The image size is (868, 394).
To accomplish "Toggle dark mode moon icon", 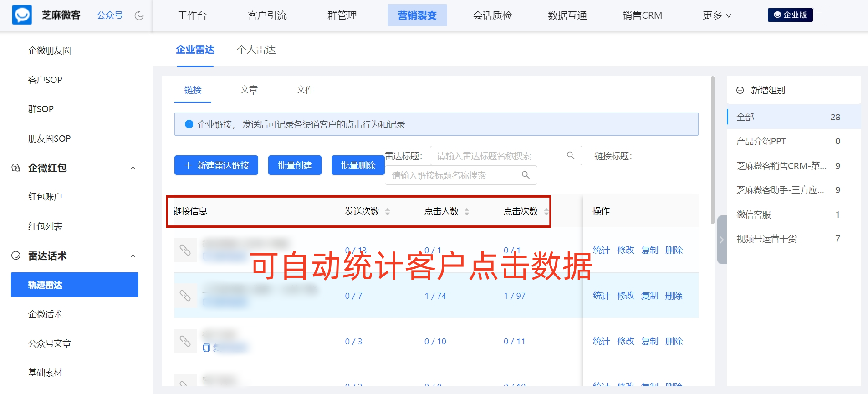I will pyautogui.click(x=139, y=15).
